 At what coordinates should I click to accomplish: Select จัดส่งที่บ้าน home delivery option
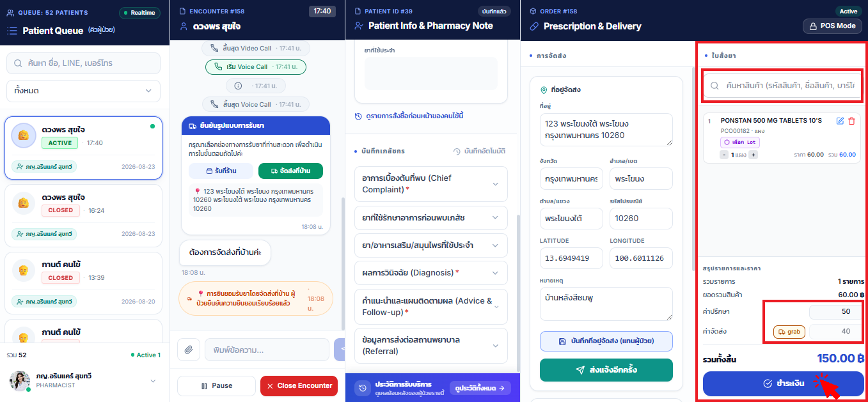click(290, 171)
